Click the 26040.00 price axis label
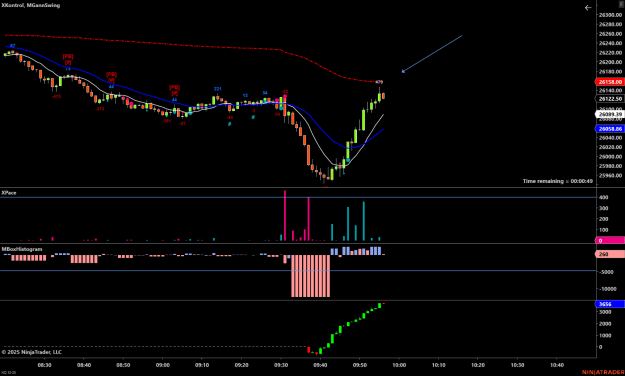 [610, 138]
